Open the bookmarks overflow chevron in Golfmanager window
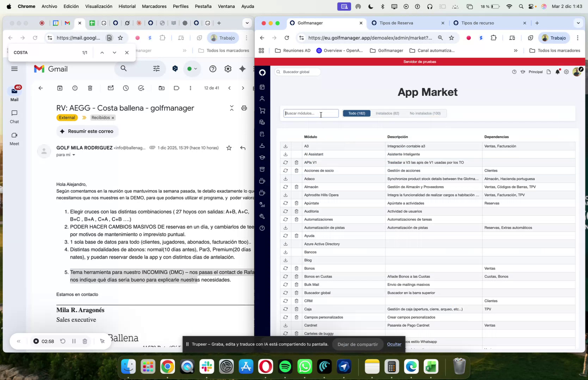Image resolution: width=588 pixels, height=380 pixels. click(x=516, y=50)
